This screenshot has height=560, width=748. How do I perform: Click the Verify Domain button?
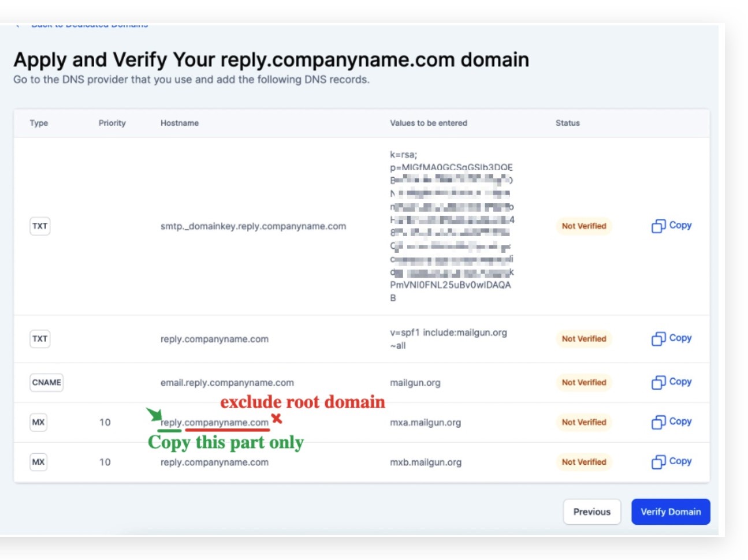[x=671, y=512]
